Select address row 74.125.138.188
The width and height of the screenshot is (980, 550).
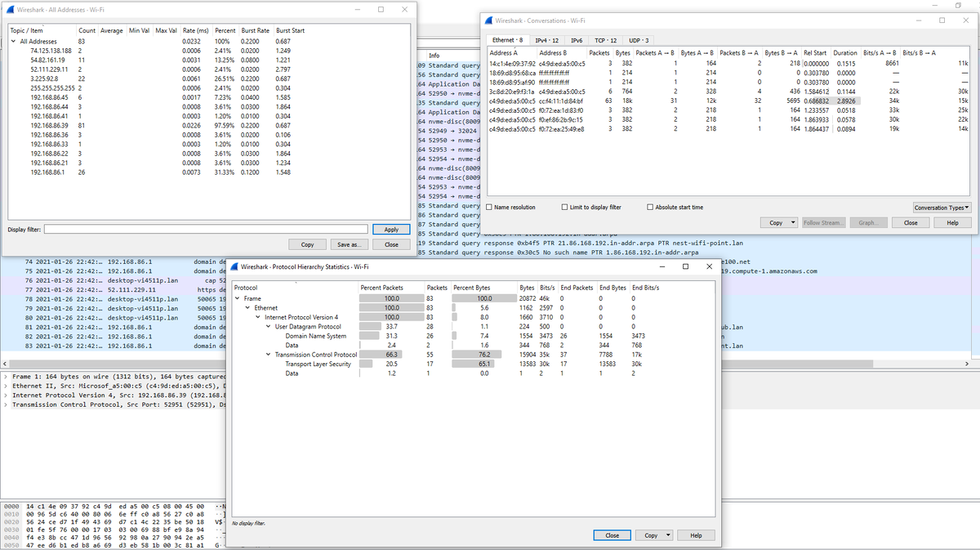click(207, 51)
